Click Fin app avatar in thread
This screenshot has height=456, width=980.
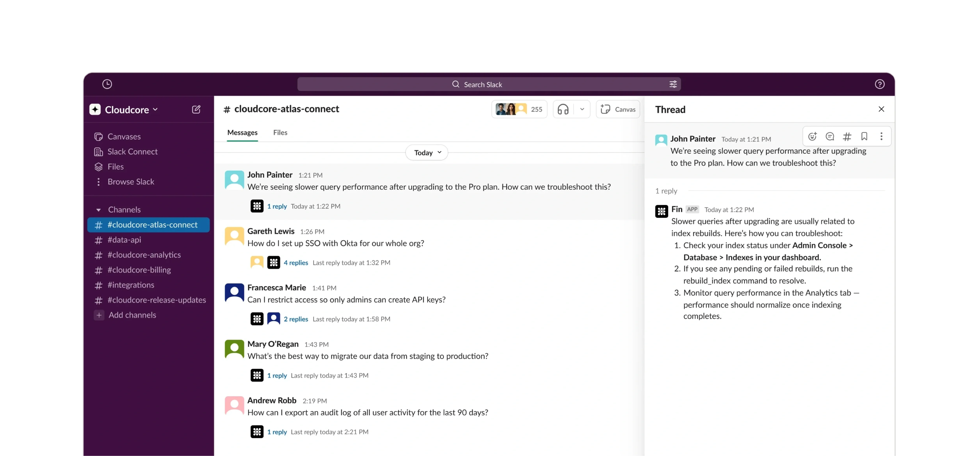click(662, 211)
